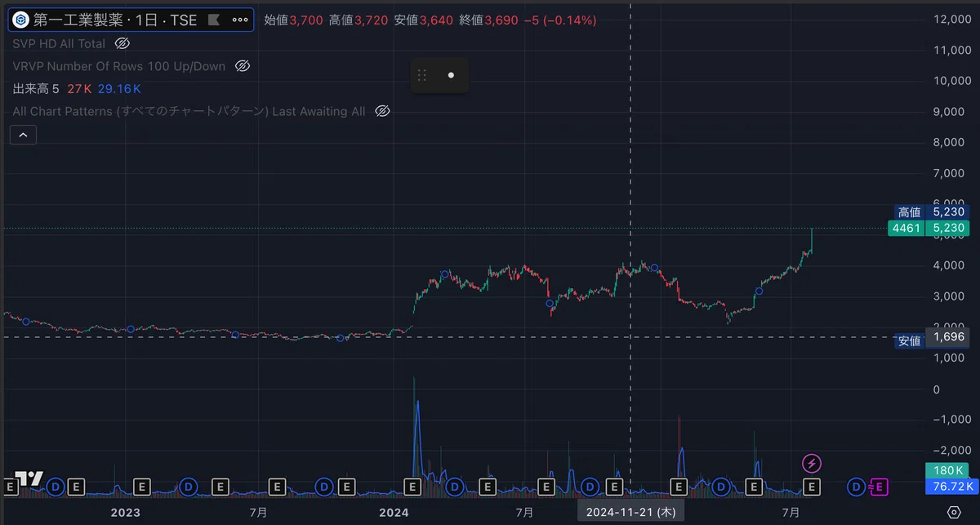Screen dimensions: 980x525
Task: Toggle visibility of VRVP Number Of Rows indicator
Action: coord(242,66)
